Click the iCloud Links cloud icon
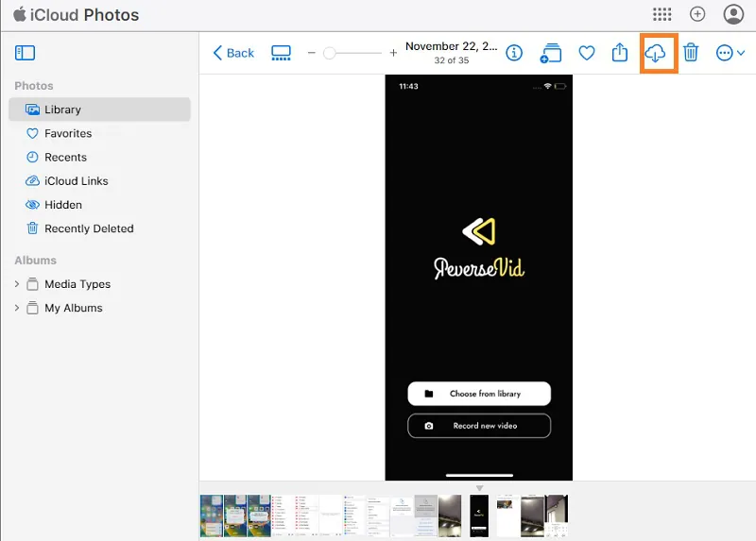 click(x=32, y=181)
